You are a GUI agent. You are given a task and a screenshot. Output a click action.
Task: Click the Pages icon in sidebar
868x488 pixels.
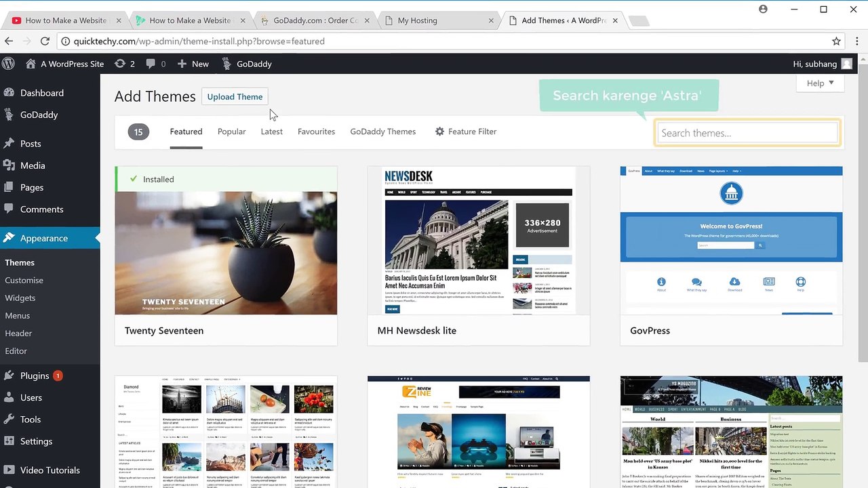pos(9,187)
